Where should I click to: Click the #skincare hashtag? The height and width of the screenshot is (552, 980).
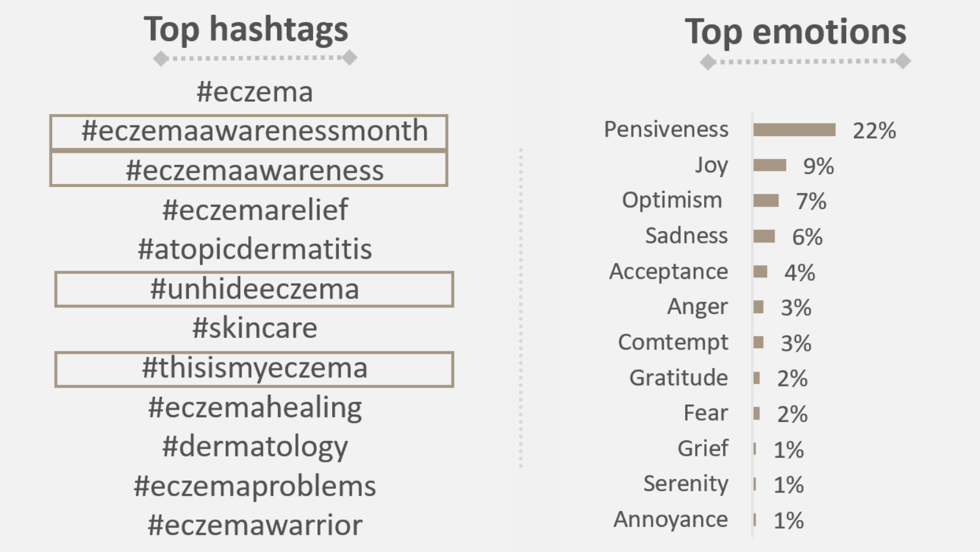[255, 328]
